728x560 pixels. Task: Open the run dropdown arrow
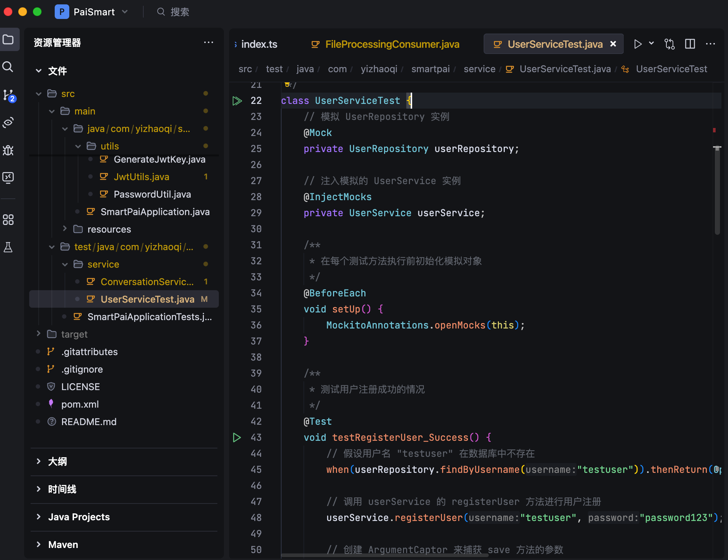[651, 43]
